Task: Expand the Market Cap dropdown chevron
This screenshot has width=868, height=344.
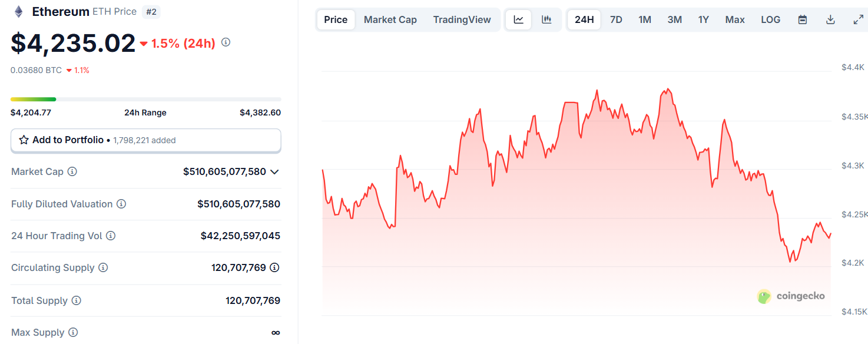Action: tap(274, 172)
